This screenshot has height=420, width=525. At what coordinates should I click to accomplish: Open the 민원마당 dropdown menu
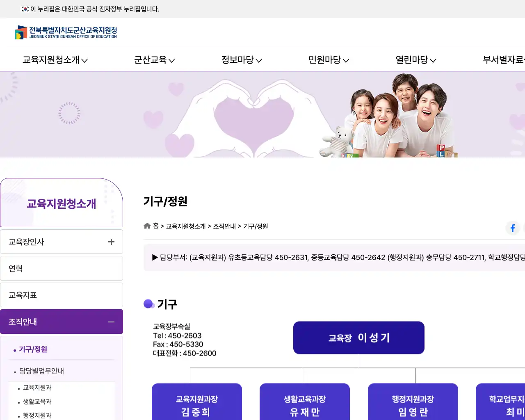328,60
